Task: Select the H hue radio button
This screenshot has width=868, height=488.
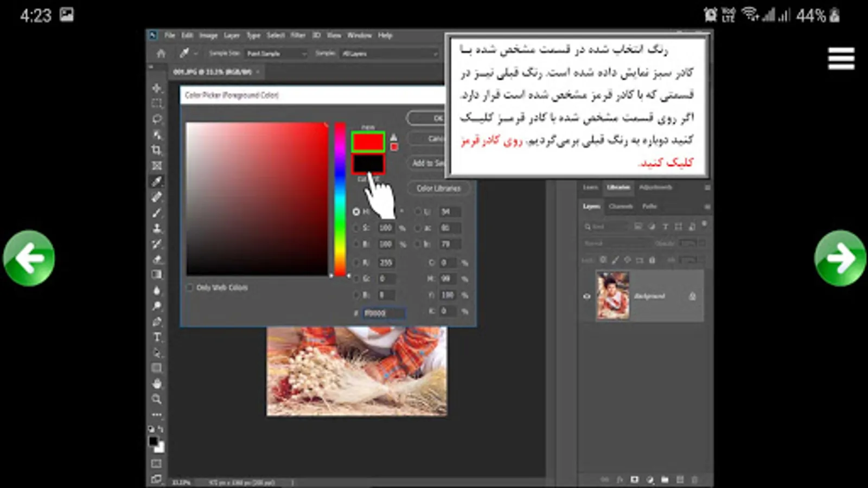Action: coord(356,211)
